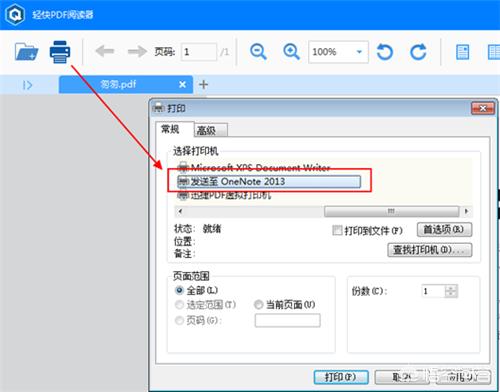Click the 应用 apply button
Image resolution: width=500 pixels, height=392 pixels.
pos(463,377)
